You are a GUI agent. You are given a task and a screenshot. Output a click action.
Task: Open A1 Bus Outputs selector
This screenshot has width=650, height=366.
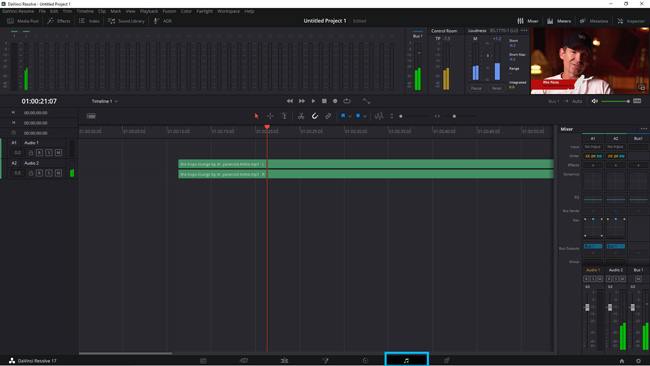593,246
